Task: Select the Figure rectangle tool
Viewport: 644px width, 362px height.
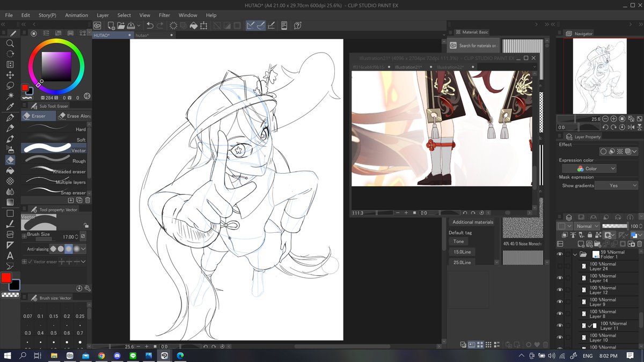Action: 10,213
